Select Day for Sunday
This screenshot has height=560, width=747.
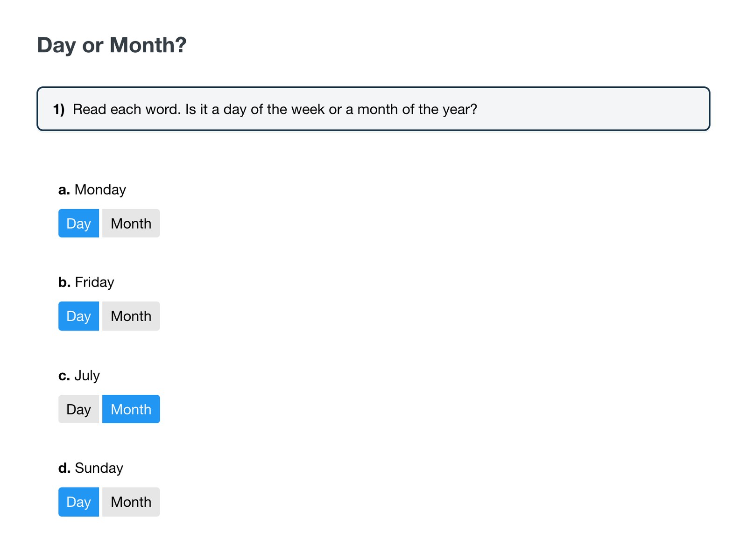(x=78, y=502)
